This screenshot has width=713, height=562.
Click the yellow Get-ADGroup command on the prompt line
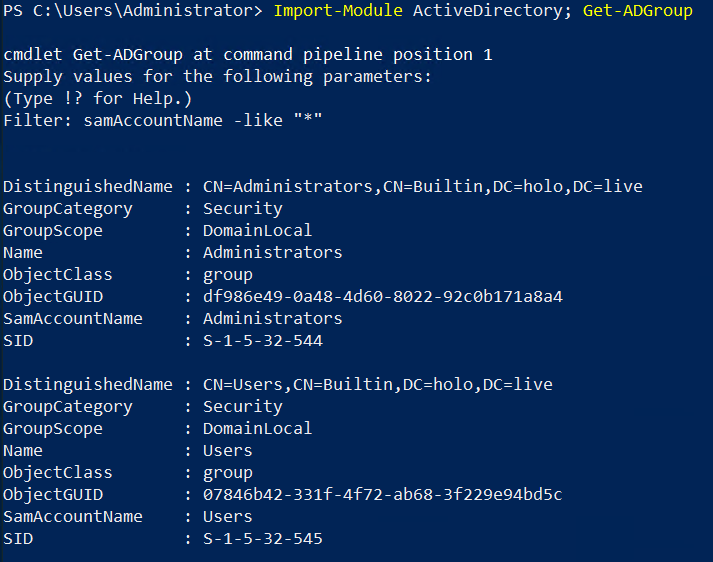(637, 11)
